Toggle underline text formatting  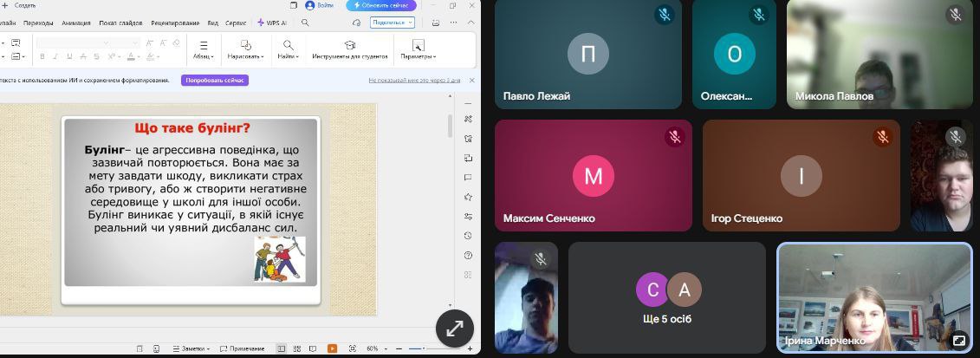(x=70, y=57)
